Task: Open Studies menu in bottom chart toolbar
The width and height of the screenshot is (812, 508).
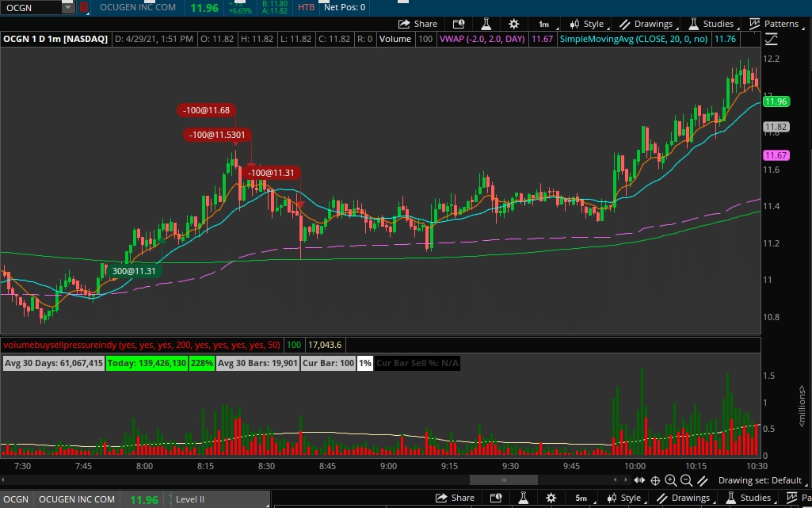Action: tap(749, 498)
